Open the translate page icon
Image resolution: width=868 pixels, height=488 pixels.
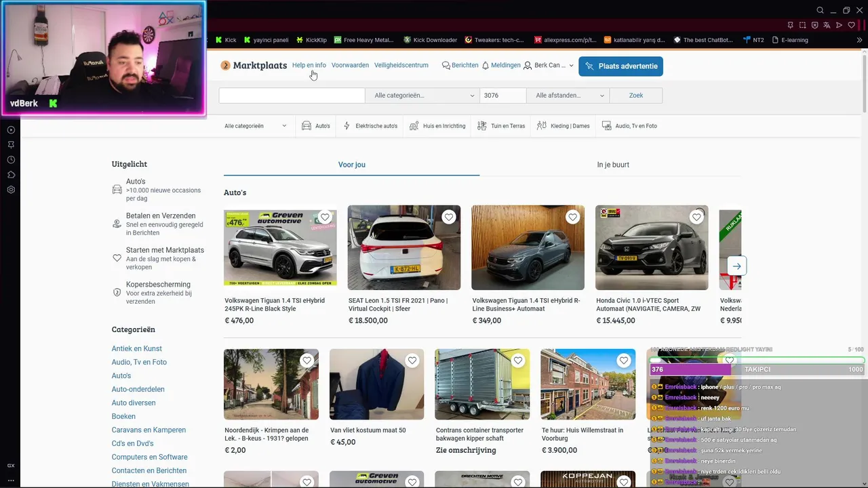tap(827, 25)
